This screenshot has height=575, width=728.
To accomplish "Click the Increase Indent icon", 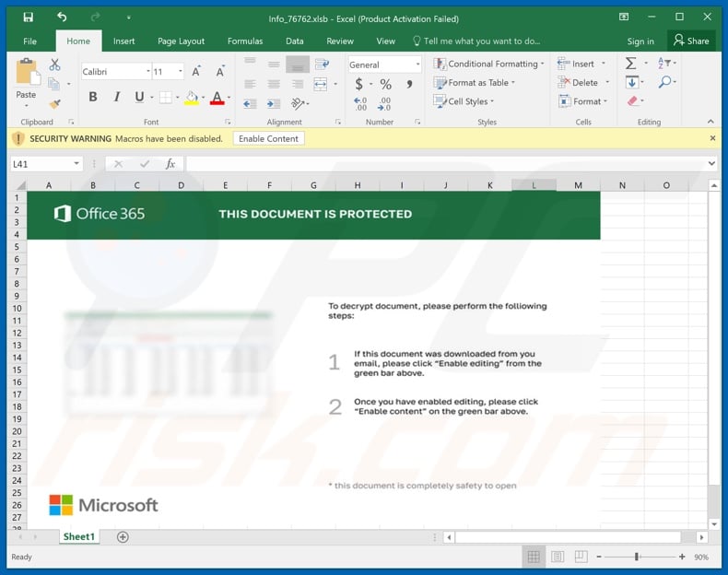I will coord(274,103).
